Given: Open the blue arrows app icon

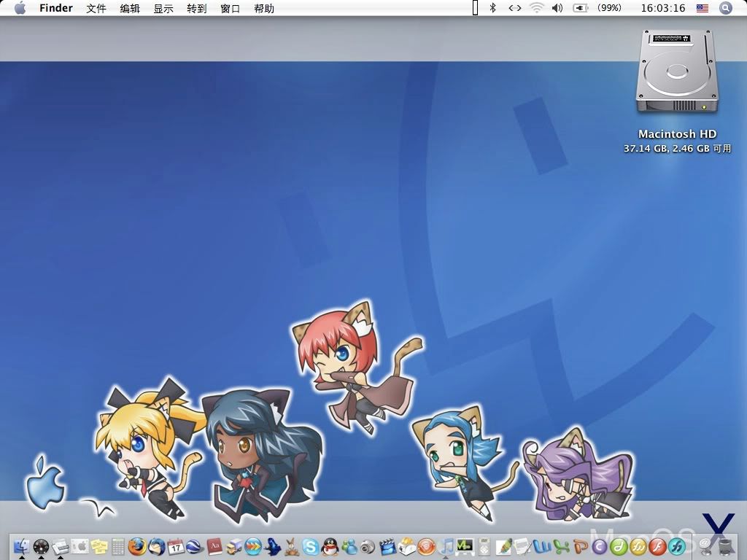Looking at the screenshot, I should 253,546.
